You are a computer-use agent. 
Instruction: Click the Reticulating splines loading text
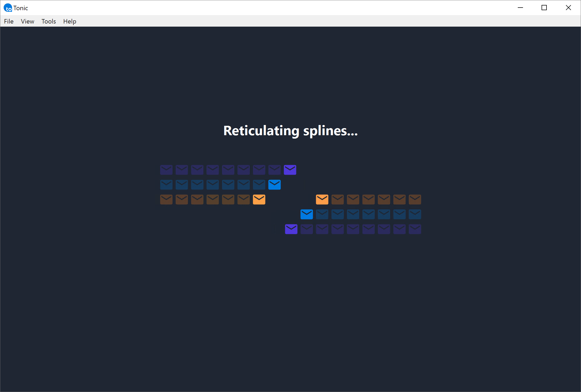click(x=290, y=131)
